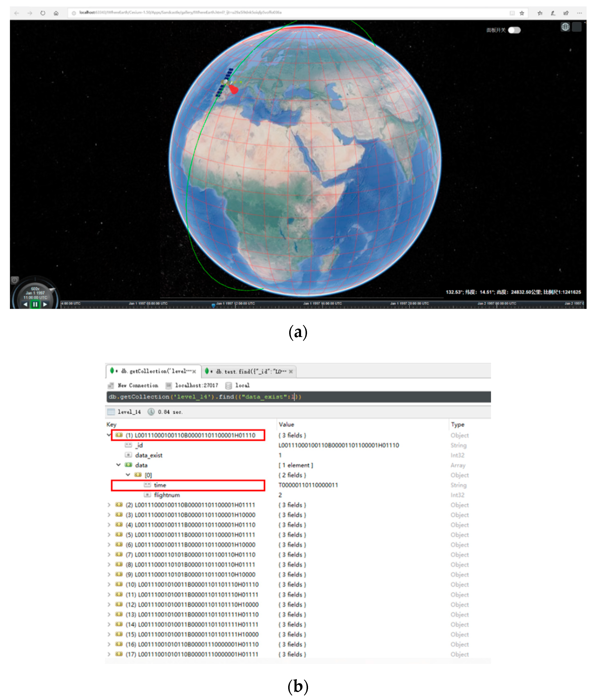Expand document (3) in the results
596x700 pixels.
(x=109, y=515)
